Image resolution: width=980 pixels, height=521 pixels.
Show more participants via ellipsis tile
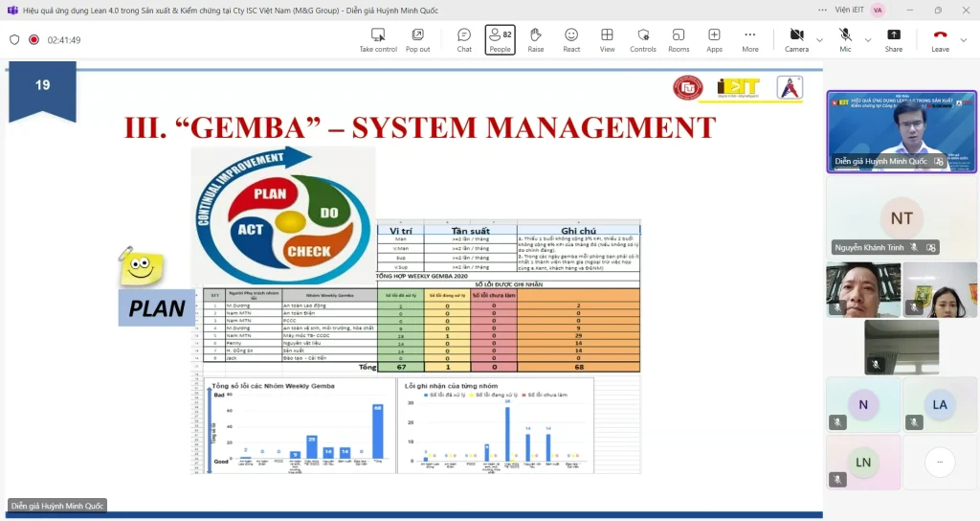939,462
